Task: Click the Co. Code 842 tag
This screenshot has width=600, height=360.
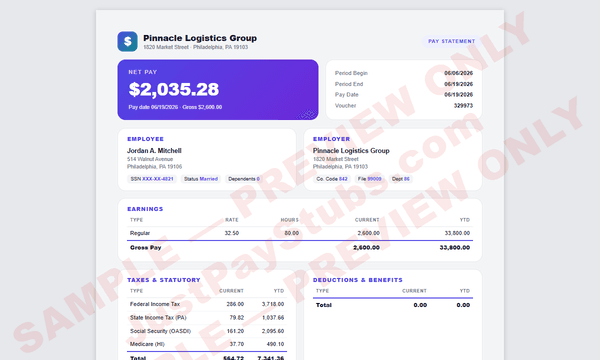Action: pyautogui.click(x=332, y=179)
